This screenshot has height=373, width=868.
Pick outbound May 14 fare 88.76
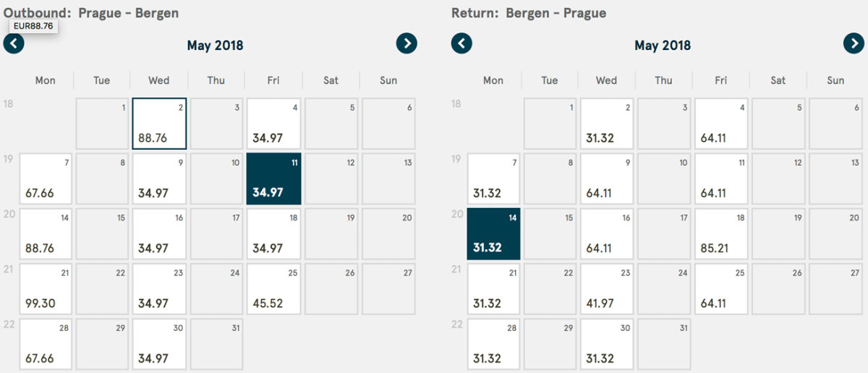(x=46, y=233)
